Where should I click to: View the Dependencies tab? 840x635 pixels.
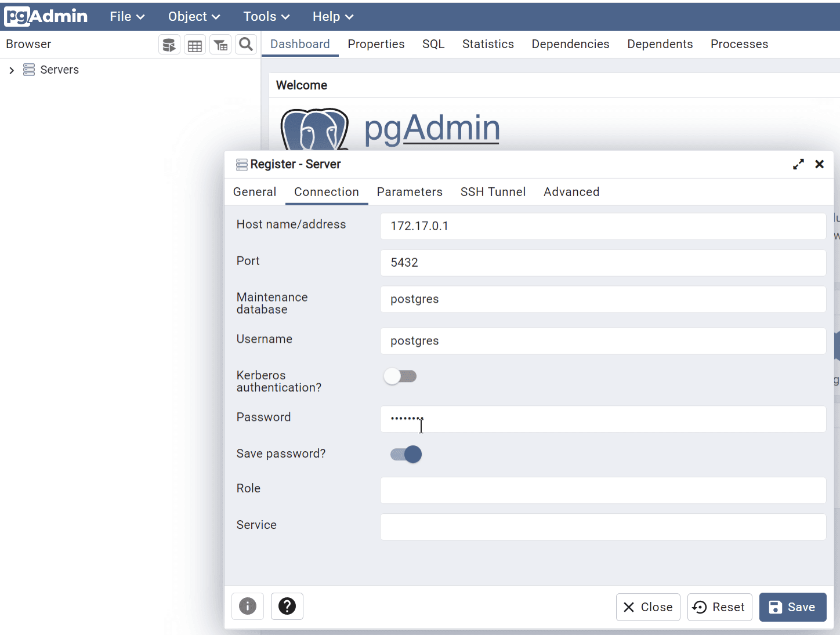(x=570, y=44)
